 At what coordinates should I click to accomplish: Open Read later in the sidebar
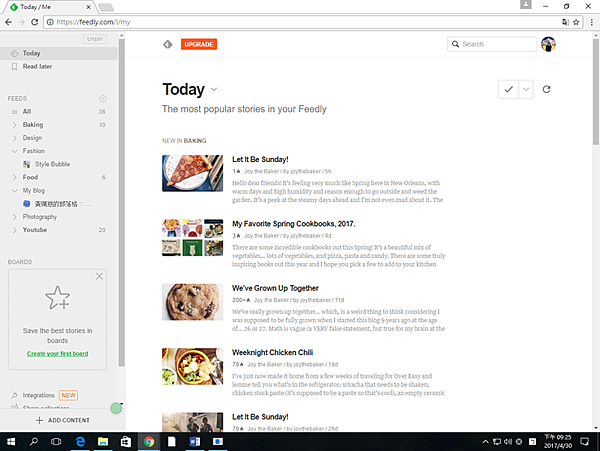point(37,66)
